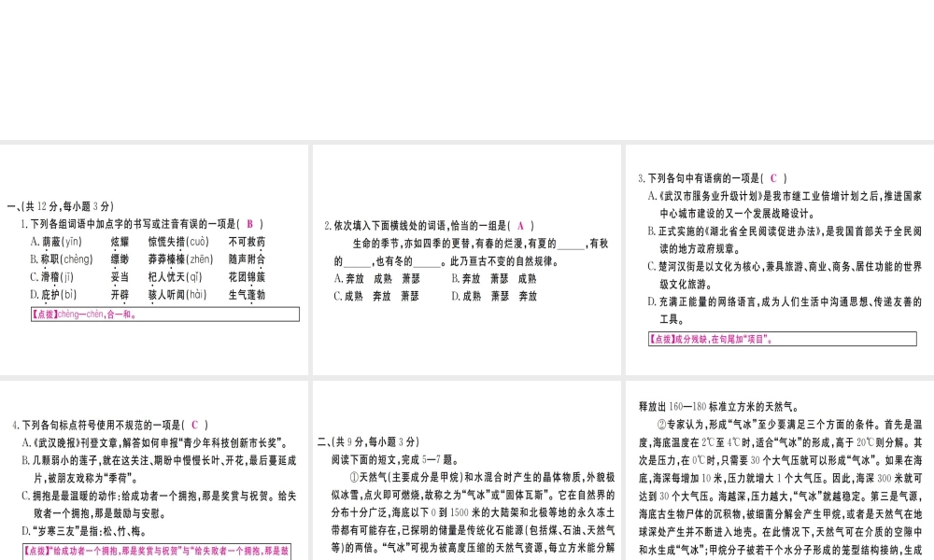934x560 pixels.
Task: Click the line '释放出160—180标准立方米的天然气'
Action: pyautogui.click(x=719, y=406)
